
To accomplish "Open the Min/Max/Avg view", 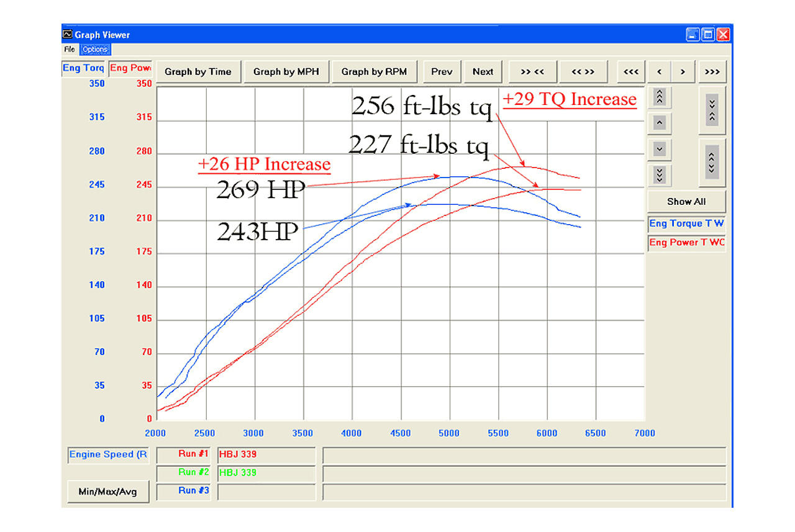I will click(x=107, y=491).
